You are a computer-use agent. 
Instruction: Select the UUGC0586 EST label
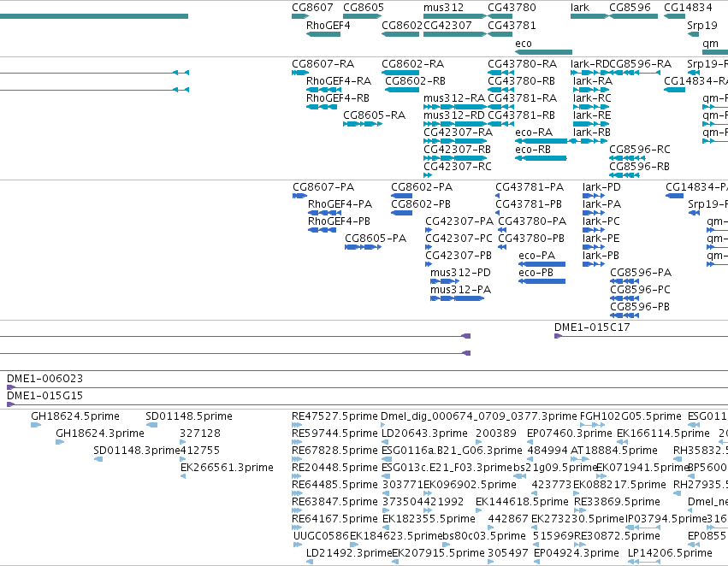pyautogui.click(x=321, y=536)
